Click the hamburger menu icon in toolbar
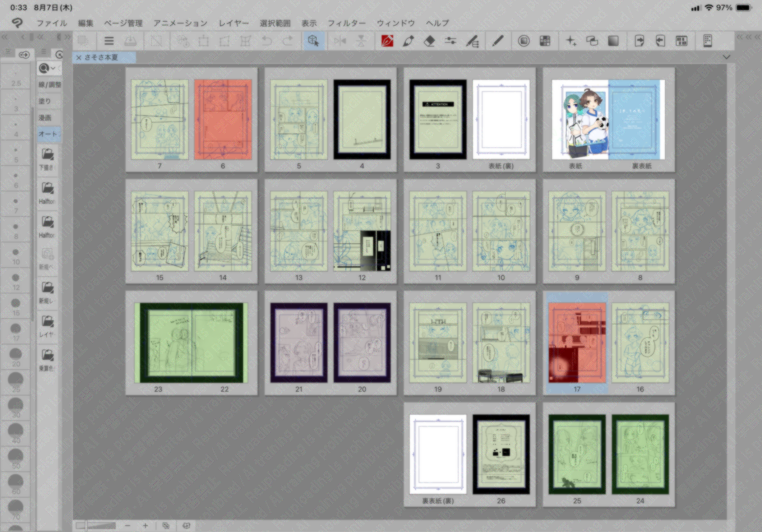The height and width of the screenshot is (532, 762). coord(109,41)
